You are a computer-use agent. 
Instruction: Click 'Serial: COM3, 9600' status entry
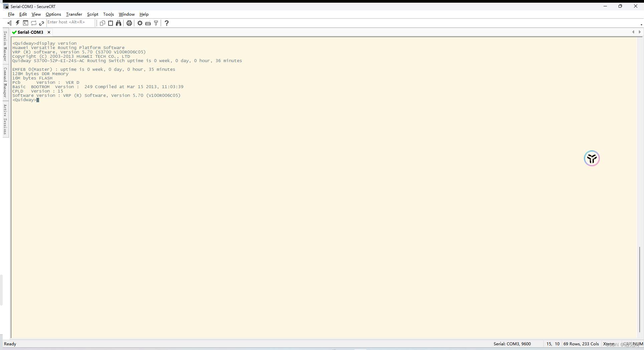[x=512, y=344]
